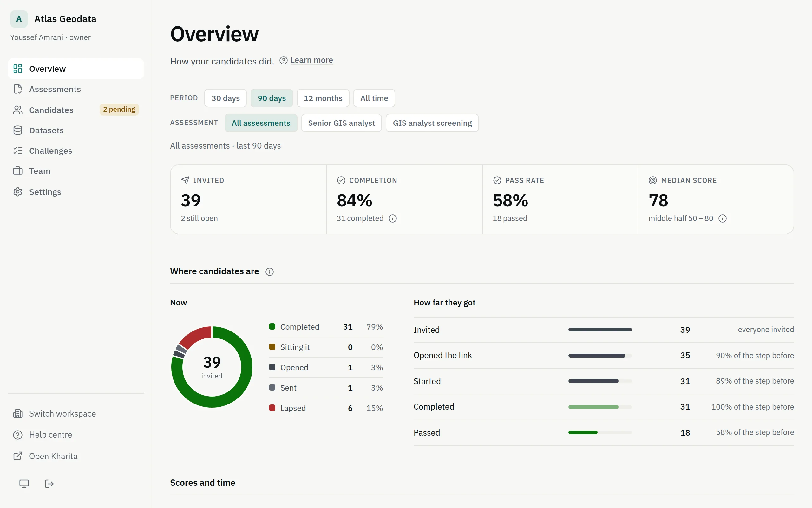Click the red Lapsed legend swatch

[x=272, y=408]
